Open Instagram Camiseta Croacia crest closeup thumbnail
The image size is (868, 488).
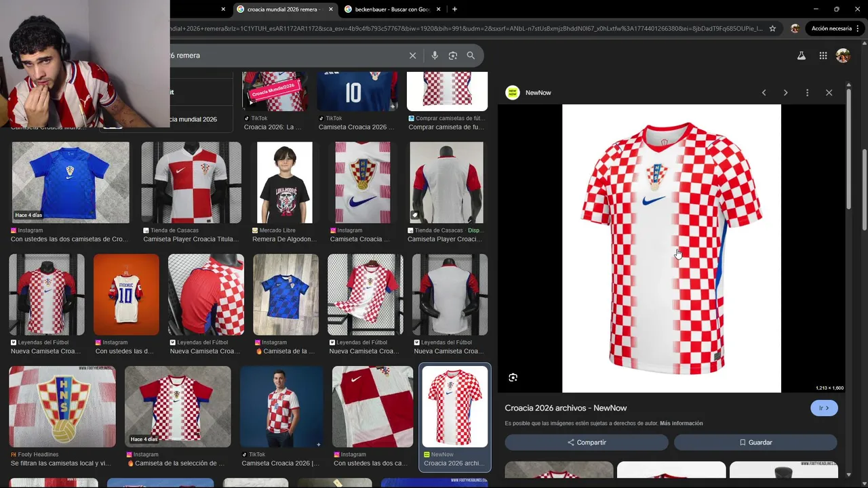[362, 182]
